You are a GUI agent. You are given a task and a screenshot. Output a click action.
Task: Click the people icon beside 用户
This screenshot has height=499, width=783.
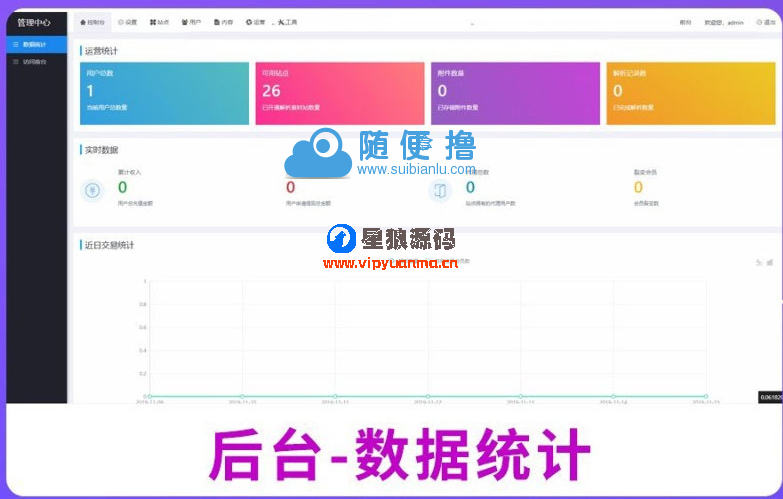[184, 22]
